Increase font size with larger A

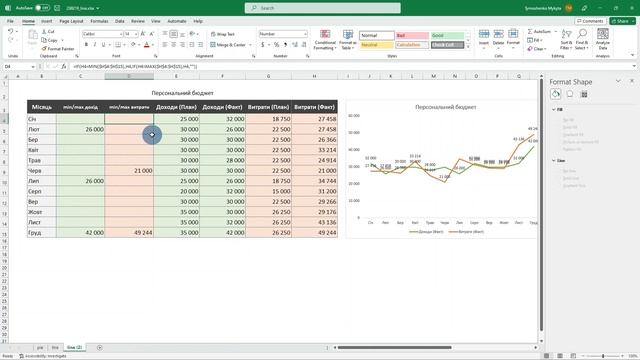(143, 34)
